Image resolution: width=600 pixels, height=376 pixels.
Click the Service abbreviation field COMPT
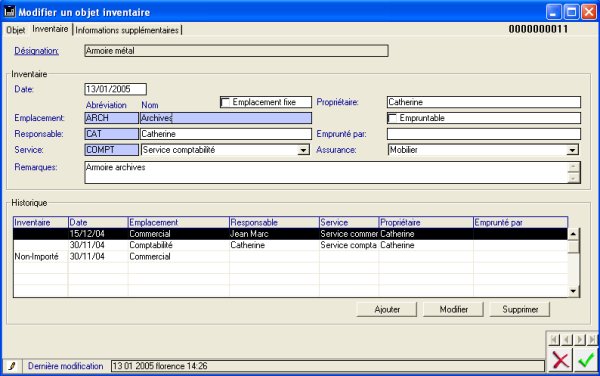[111, 150]
